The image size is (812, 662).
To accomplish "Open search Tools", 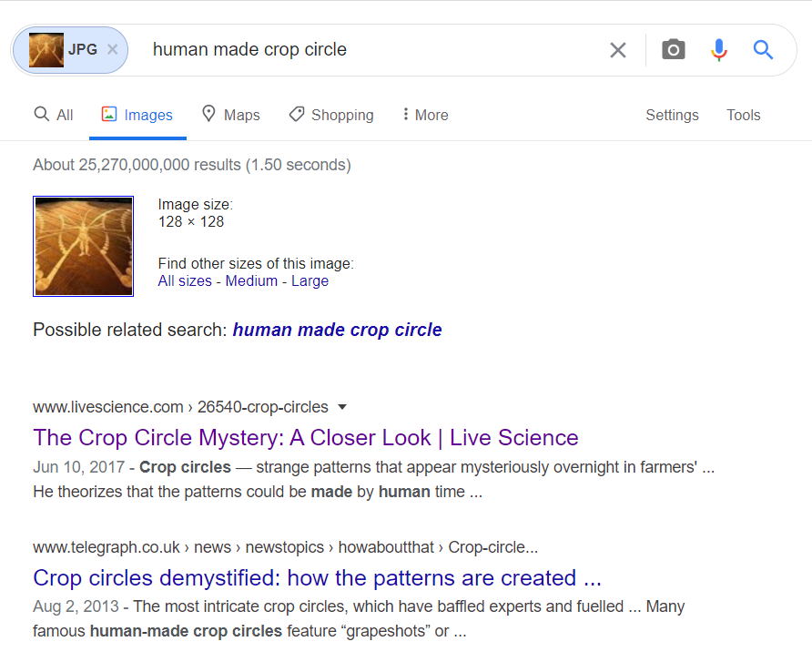I will [743, 115].
